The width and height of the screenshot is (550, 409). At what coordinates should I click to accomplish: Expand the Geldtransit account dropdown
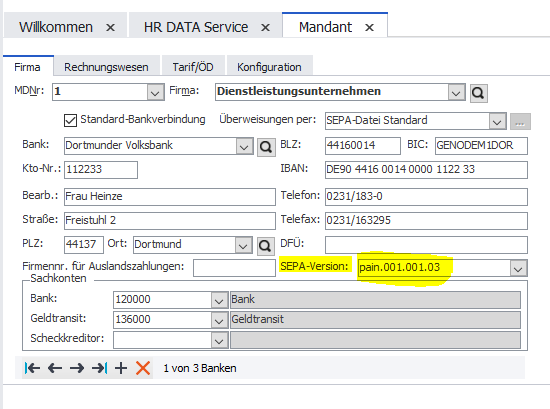pyautogui.click(x=219, y=320)
